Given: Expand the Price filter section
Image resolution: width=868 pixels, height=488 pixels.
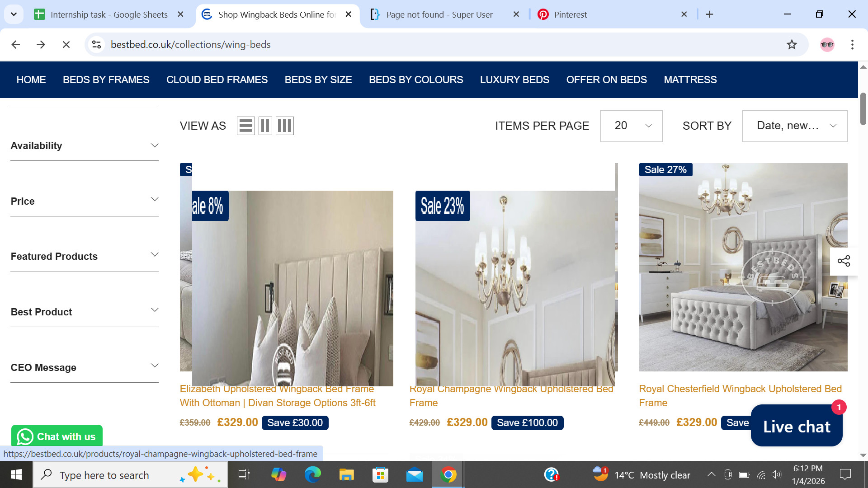Looking at the screenshot, I should click(85, 202).
